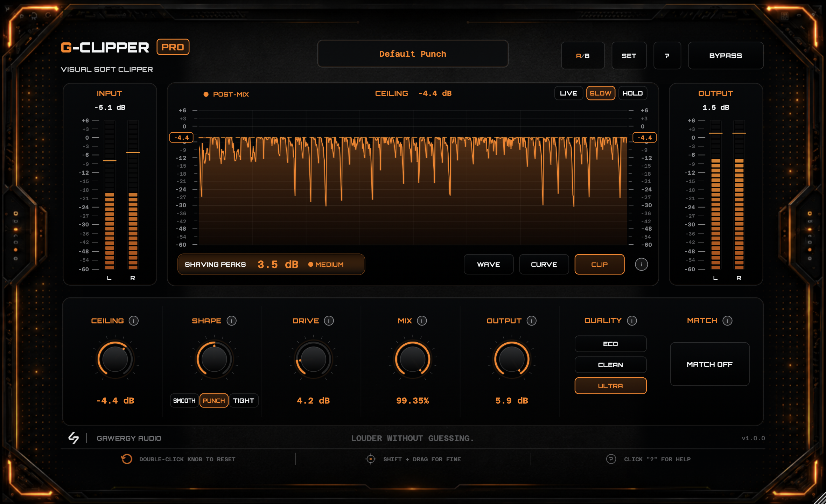Click the output level readout 1.5 dB

coord(716,107)
